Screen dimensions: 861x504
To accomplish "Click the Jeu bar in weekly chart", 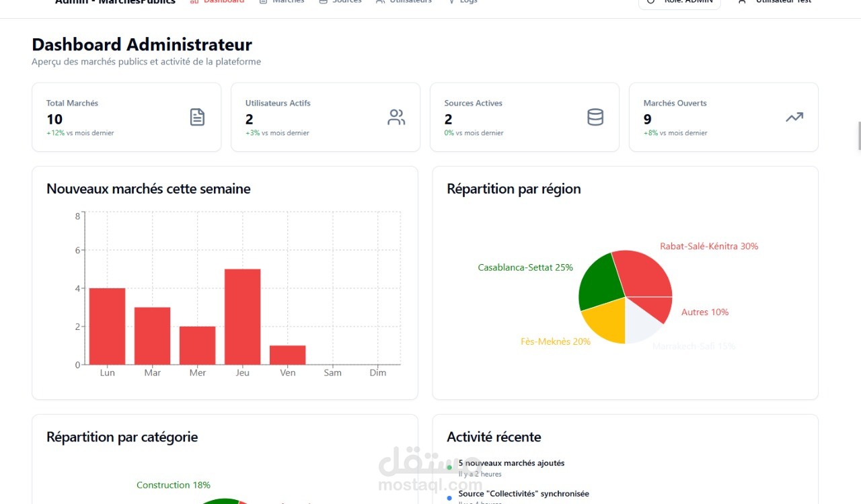I will [243, 317].
